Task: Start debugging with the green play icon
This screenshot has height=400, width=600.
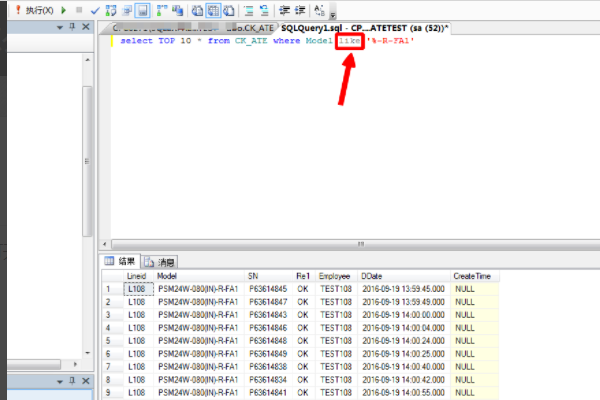Action: (64, 10)
